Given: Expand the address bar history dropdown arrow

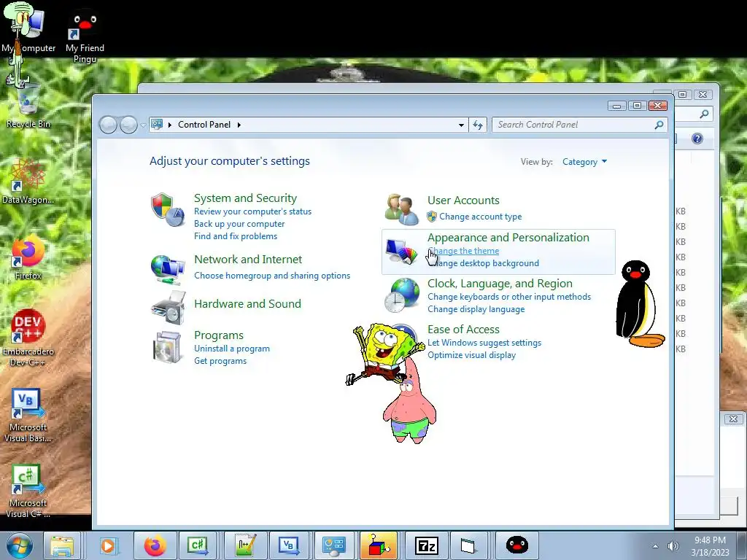Looking at the screenshot, I should [x=461, y=125].
